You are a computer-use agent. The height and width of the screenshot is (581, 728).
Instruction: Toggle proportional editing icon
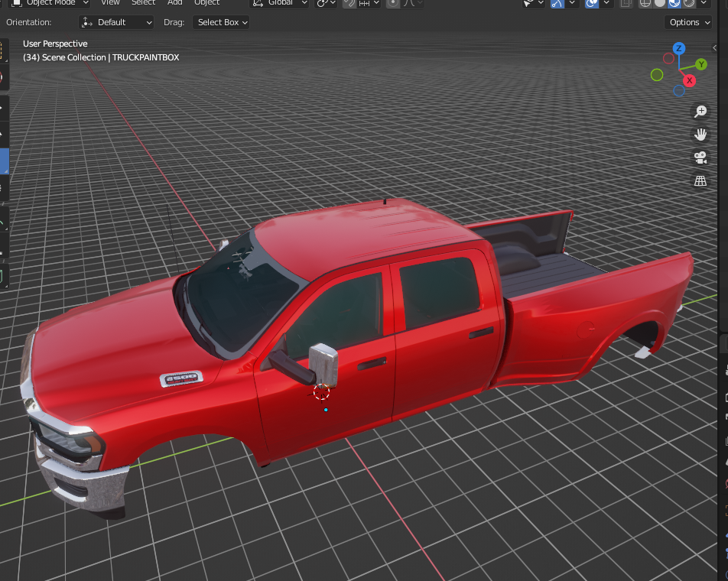point(393,3)
